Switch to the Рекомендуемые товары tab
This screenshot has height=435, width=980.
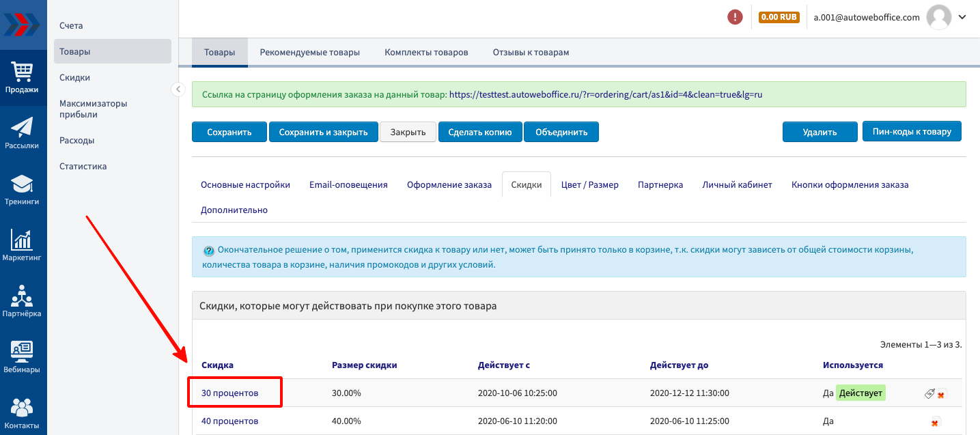[309, 53]
